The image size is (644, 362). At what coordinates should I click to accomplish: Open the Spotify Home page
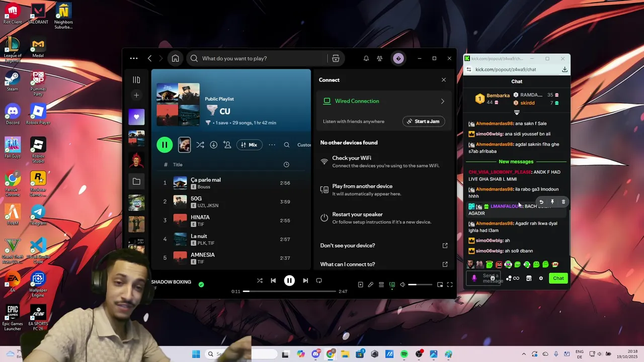tap(175, 58)
